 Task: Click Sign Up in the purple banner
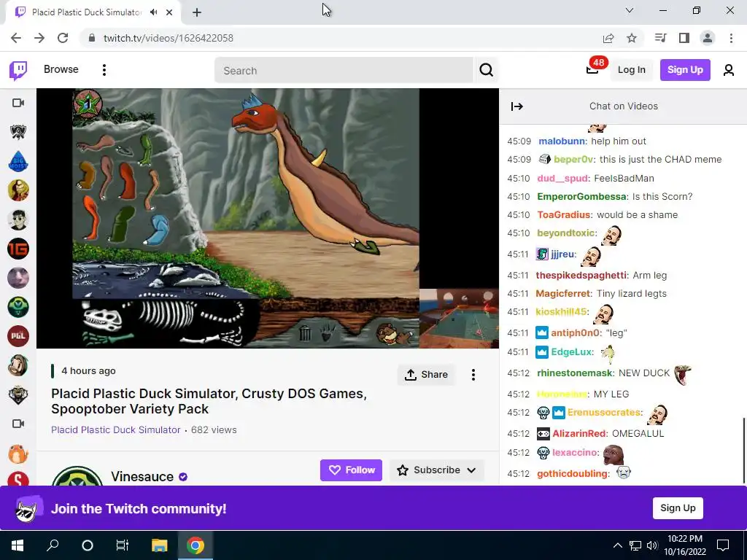(678, 508)
